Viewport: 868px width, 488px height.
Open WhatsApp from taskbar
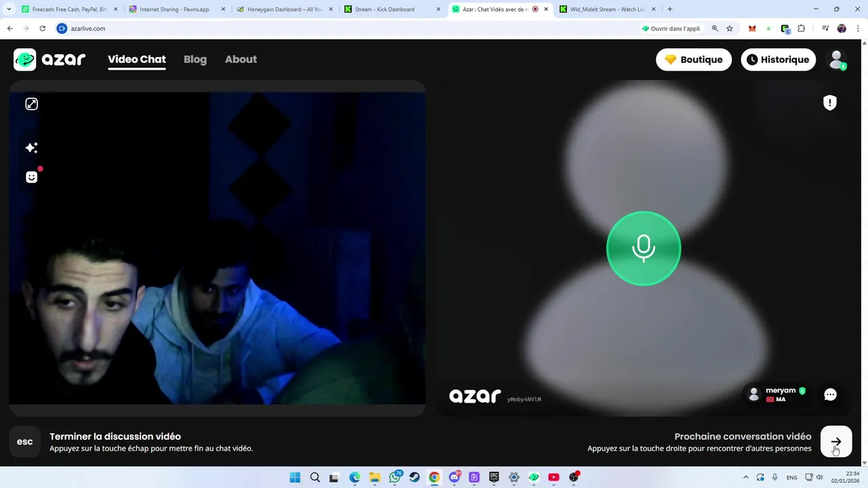tap(395, 477)
